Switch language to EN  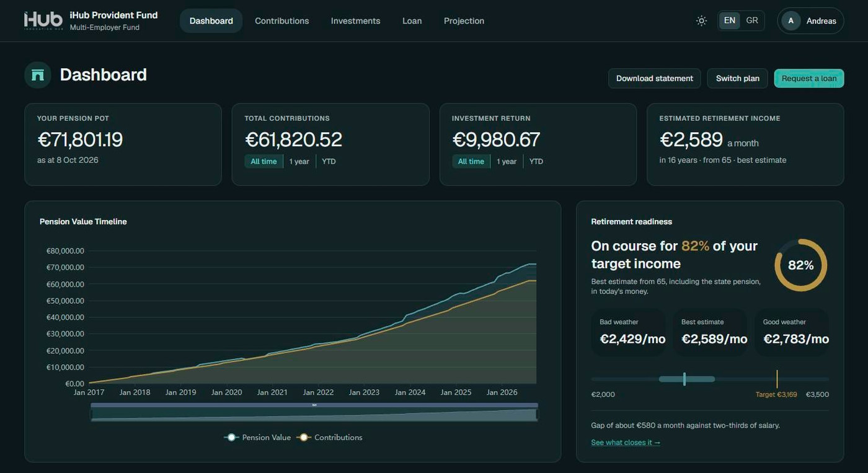click(x=730, y=20)
